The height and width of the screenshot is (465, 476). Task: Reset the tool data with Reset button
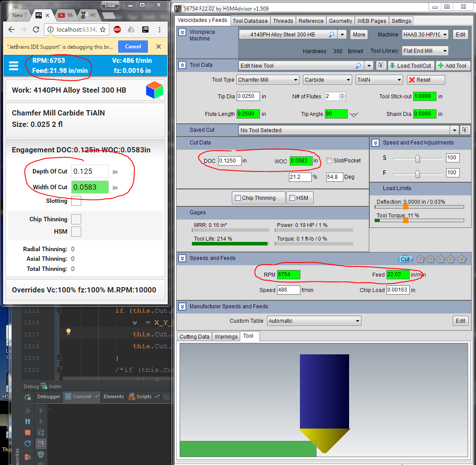(426, 80)
